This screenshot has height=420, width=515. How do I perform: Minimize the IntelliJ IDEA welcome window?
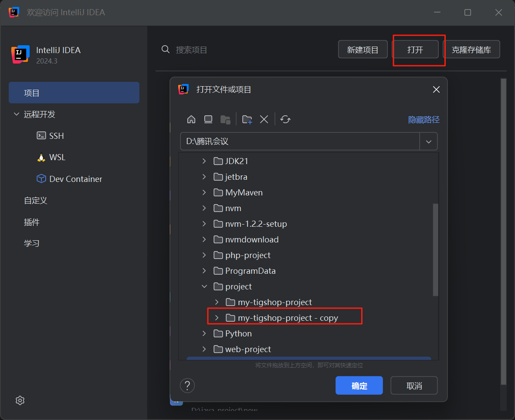coord(437,13)
